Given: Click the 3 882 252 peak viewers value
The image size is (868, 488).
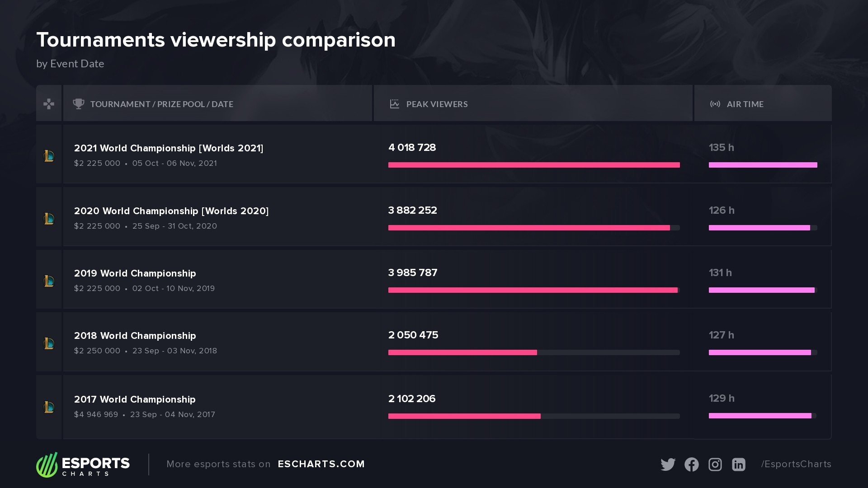Looking at the screenshot, I should tap(412, 210).
